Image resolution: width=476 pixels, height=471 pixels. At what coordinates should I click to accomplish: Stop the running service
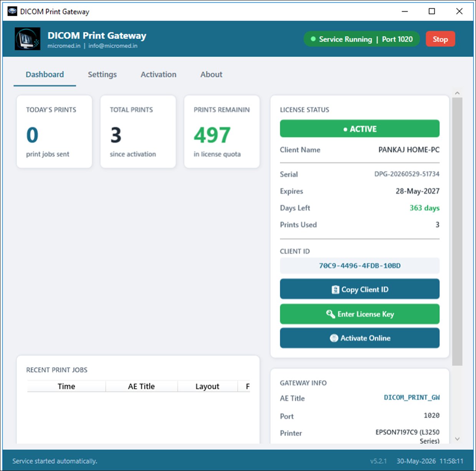click(x=440, y=39)
